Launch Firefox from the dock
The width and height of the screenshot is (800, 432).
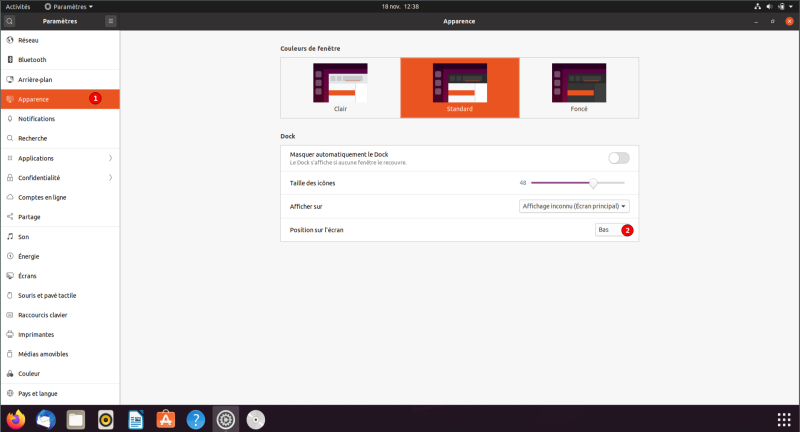point(15,419)
